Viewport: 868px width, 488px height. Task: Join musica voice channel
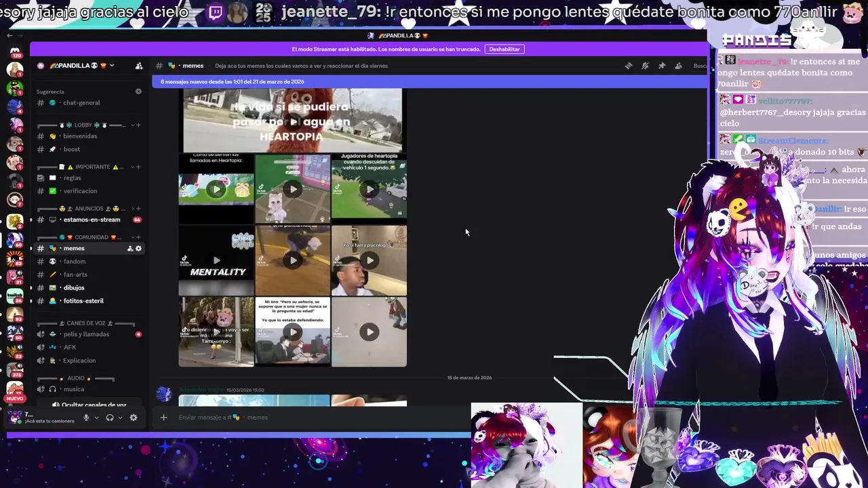tap(90, 389)
